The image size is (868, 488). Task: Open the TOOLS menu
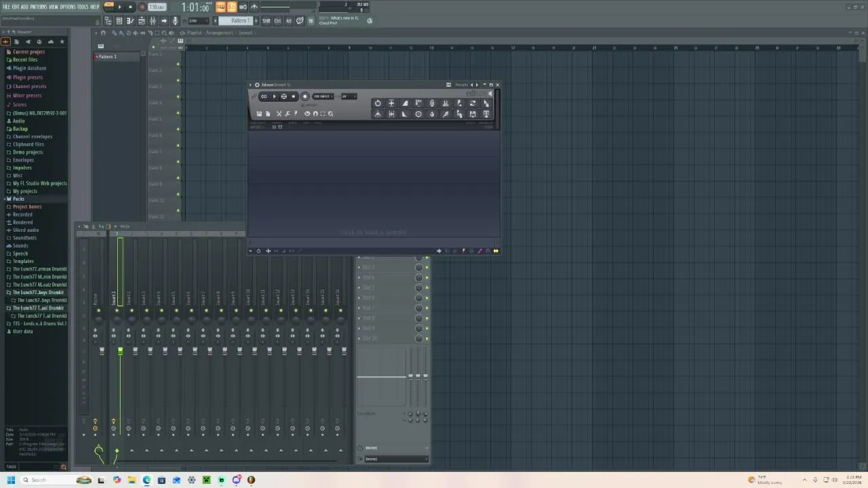pyautogui.click(x=83, y=7)
